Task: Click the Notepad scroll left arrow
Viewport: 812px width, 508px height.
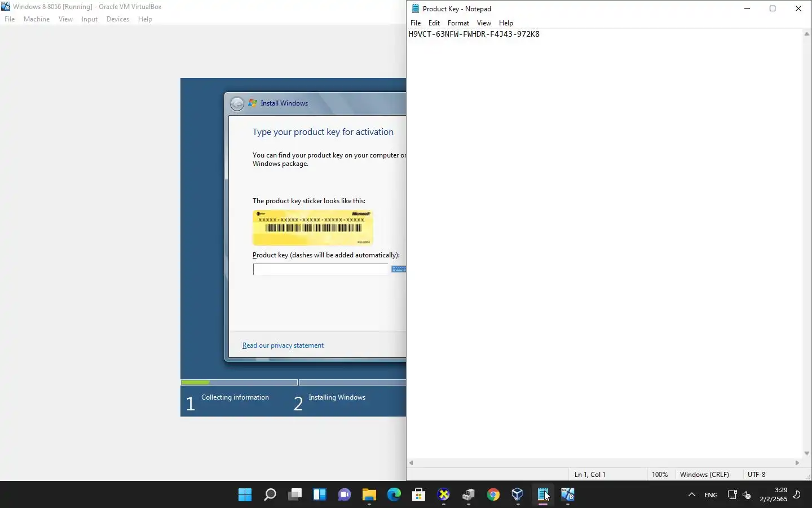Action: pos(411,463)
